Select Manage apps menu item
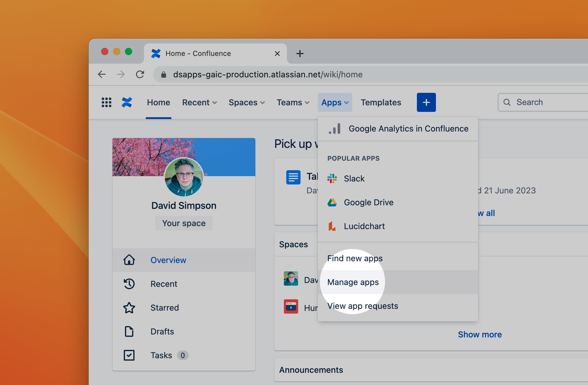588x385 pixels. click(x=353, y=282)
